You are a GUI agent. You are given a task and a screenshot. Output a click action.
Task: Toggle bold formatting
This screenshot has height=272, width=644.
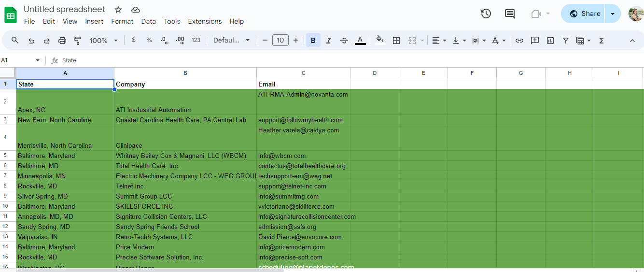pyautogui.click(x=313, y=41)
